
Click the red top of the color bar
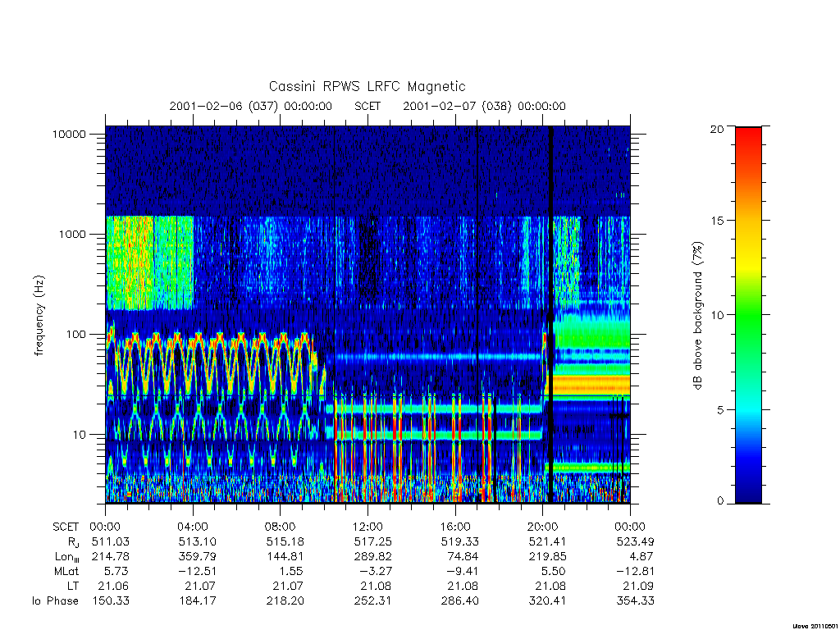click(748, 138)
